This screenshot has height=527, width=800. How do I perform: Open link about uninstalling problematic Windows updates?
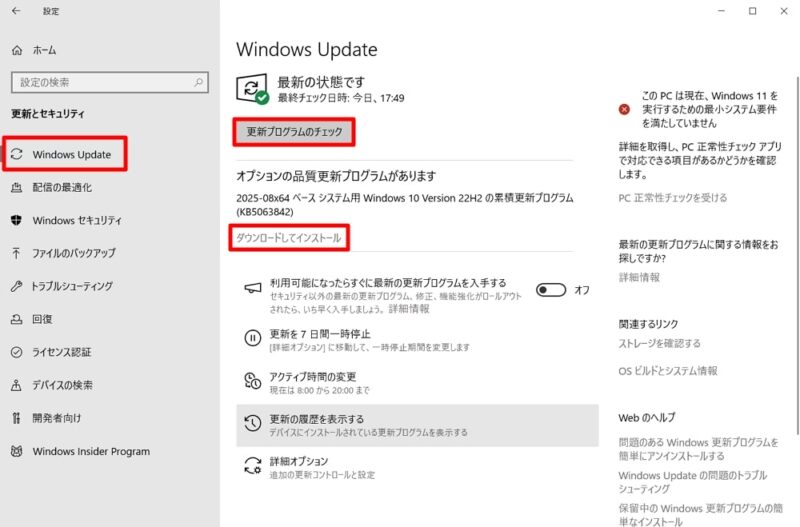pos(698,449)
